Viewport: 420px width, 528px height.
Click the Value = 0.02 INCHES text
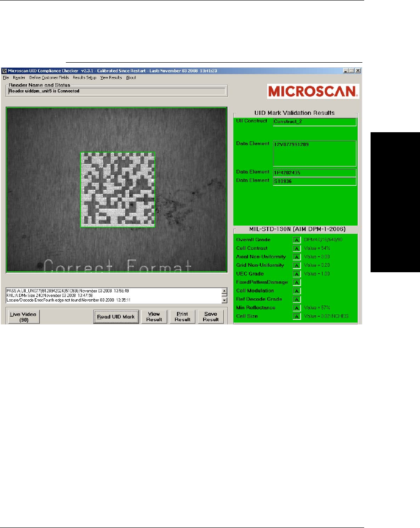(x=326, y=316)
